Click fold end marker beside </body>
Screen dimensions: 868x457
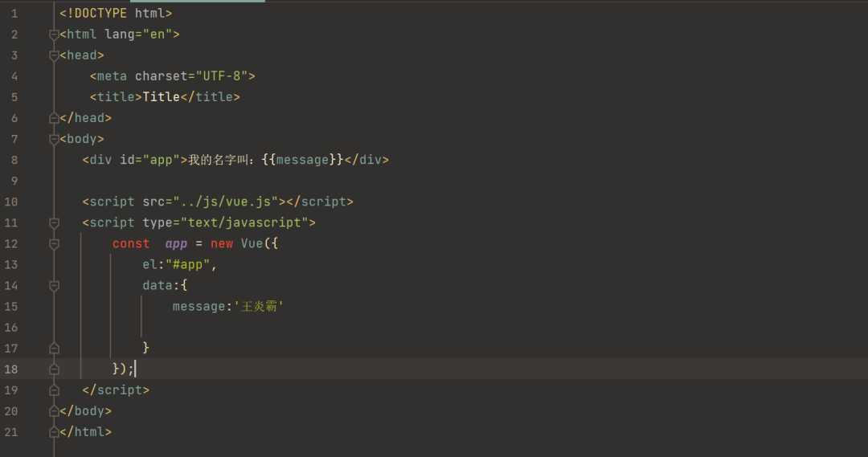click(x=54, y=411)
